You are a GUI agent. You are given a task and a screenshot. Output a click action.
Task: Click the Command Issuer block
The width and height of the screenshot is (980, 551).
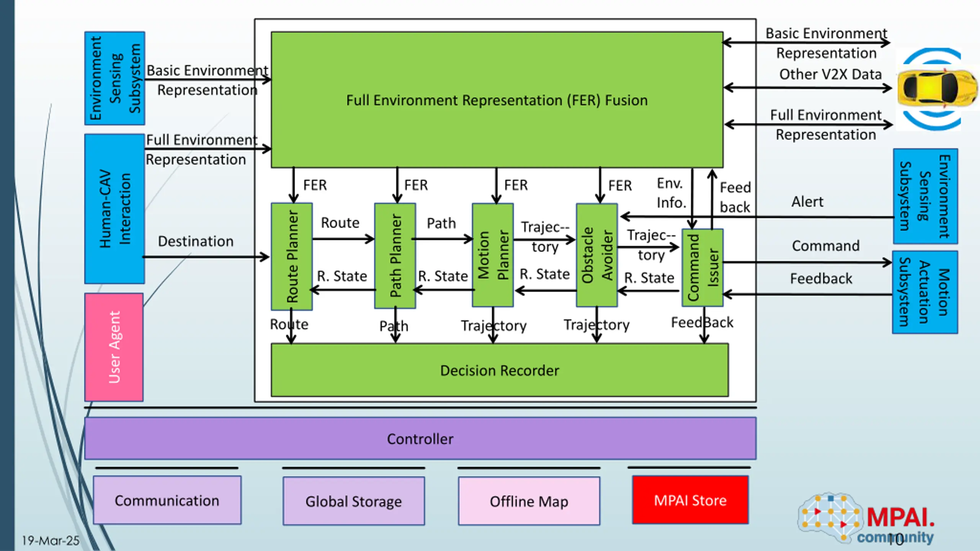[x=702, y=267]
